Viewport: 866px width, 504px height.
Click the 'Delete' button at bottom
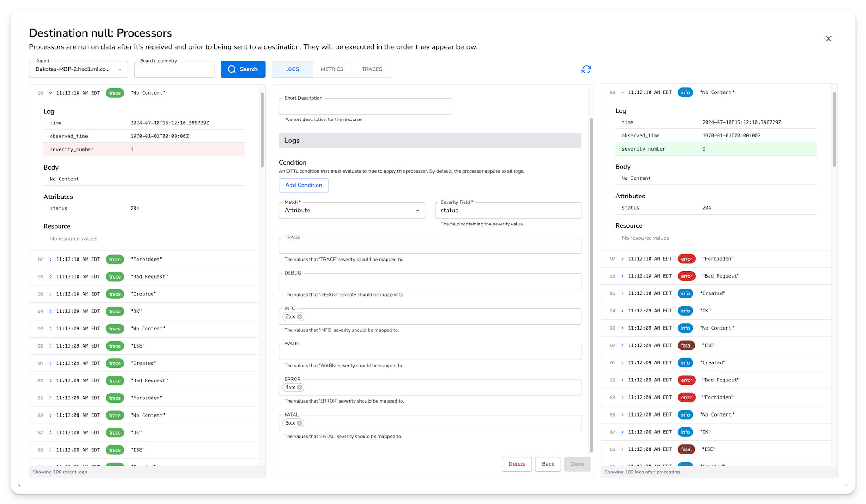click(516, 464)
